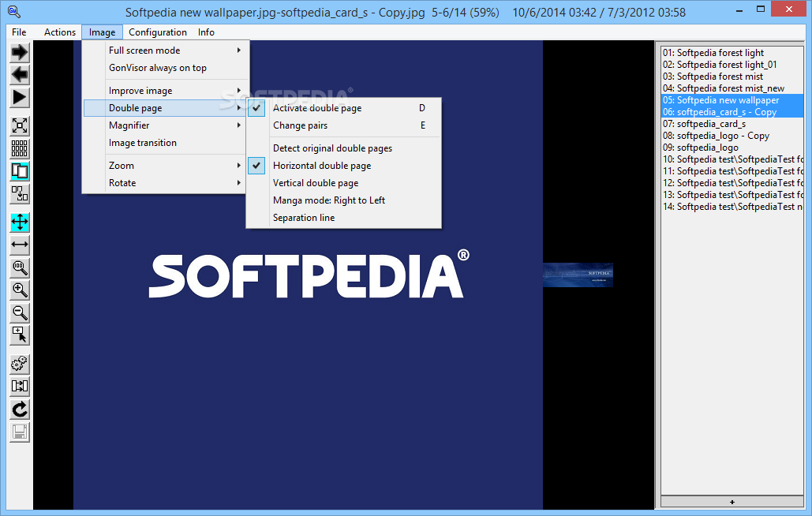Rotate image with the circular arrow icon

[x=20, y=409]
